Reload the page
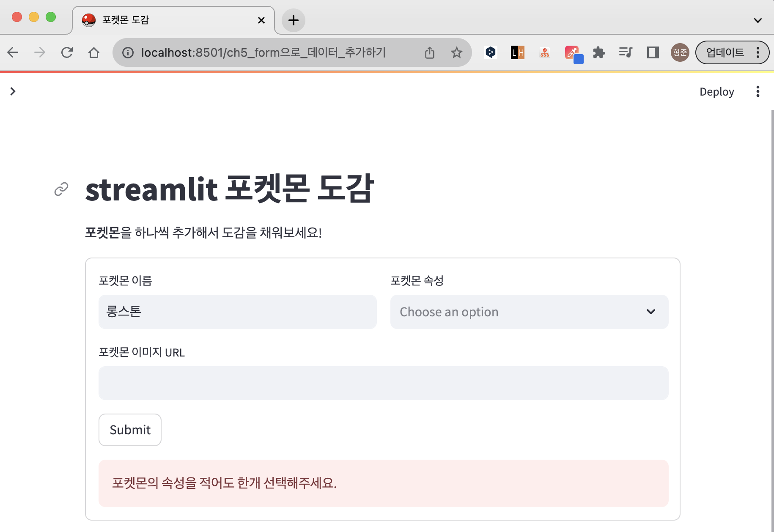This screenshot has height=532, width=774. (67, 52)
